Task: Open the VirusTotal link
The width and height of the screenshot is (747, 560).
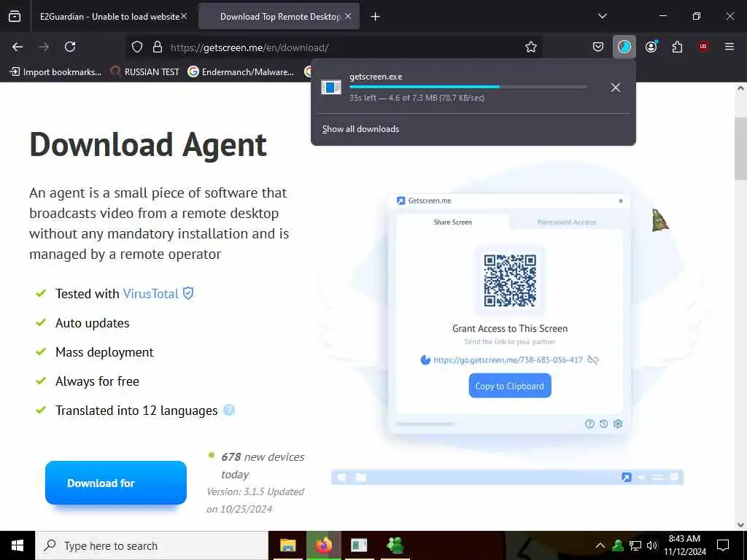Action: point(150,294)
